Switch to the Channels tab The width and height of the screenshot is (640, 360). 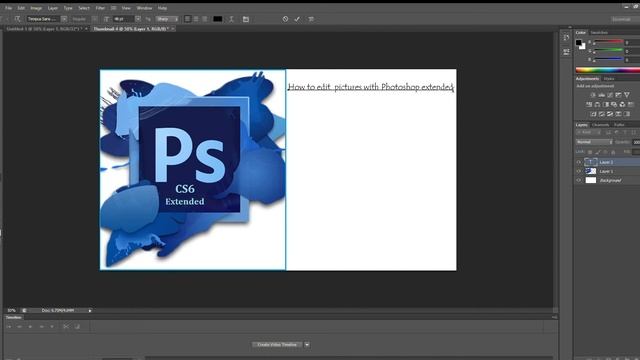(600, 124)
